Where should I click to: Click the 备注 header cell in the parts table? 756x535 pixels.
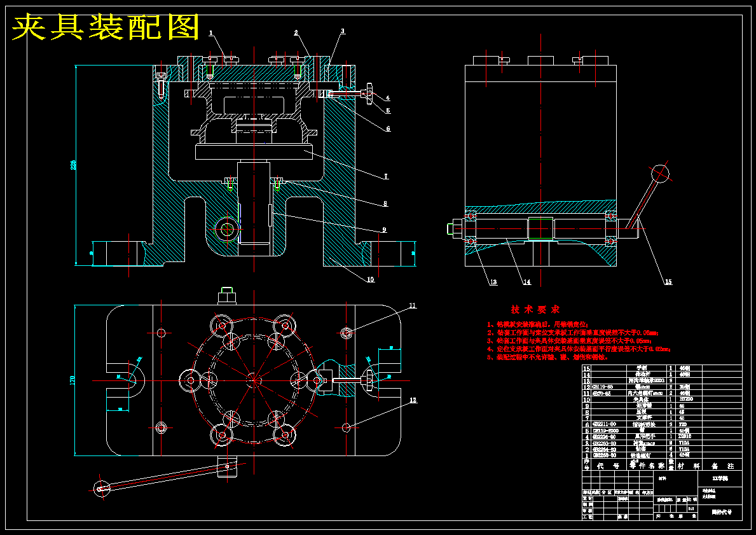click(722, 466)
